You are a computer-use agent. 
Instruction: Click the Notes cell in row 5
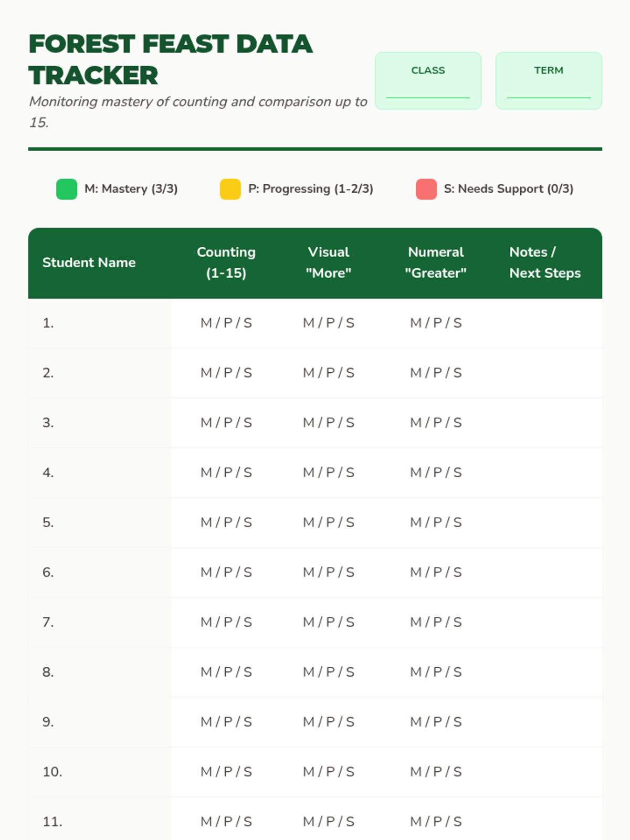545,522
